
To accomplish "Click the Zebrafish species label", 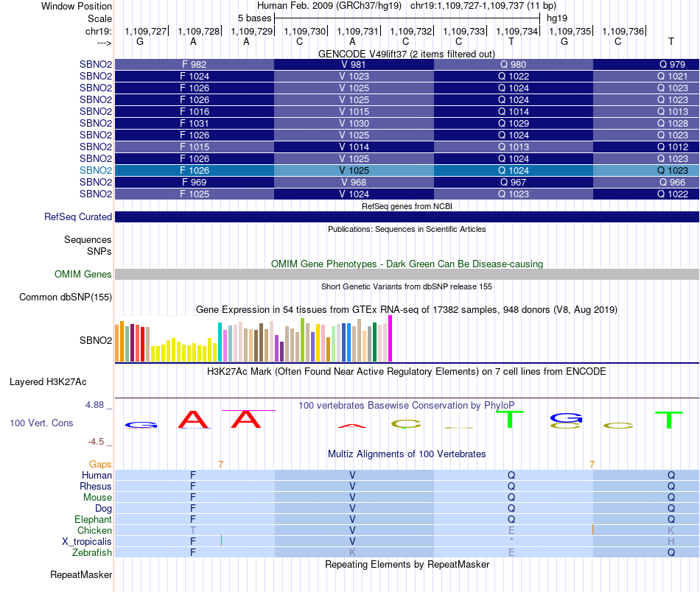I will (x=92, y=553).
